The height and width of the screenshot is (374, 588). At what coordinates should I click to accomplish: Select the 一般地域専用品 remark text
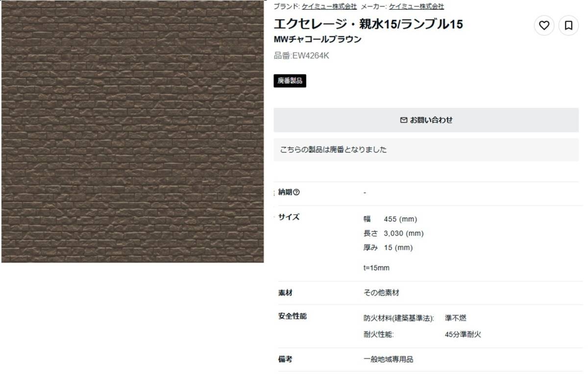[x=388, y=359]
